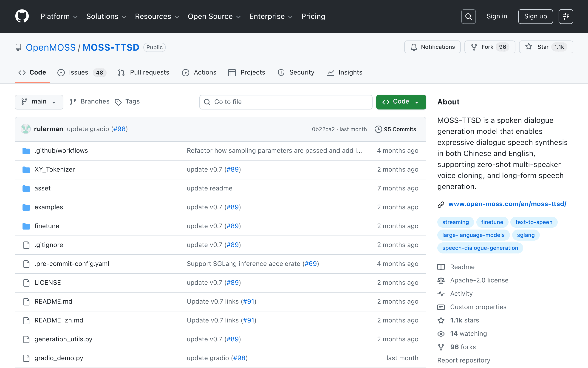Open the Pricing page

coord(313,16)
